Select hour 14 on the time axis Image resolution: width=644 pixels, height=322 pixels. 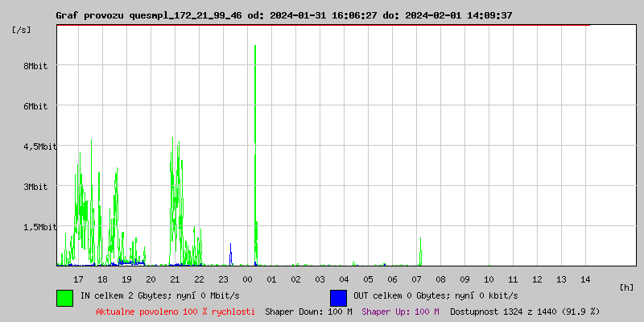tap(585, 279)
